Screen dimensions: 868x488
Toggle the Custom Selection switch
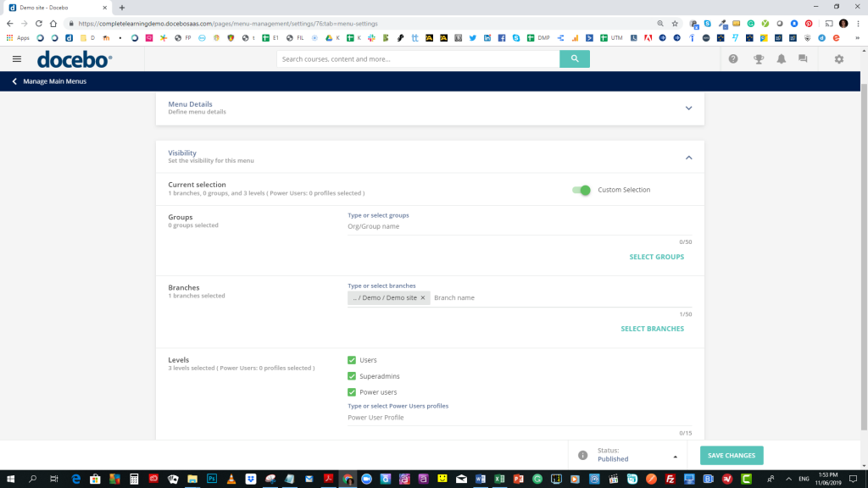click(581, 191)
